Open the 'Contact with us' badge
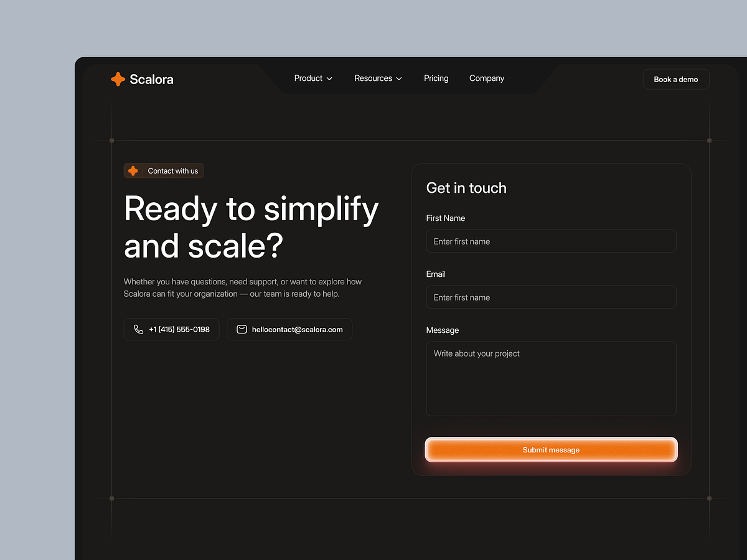Viewport: 747px width, 560px height. tap(164, 170)
